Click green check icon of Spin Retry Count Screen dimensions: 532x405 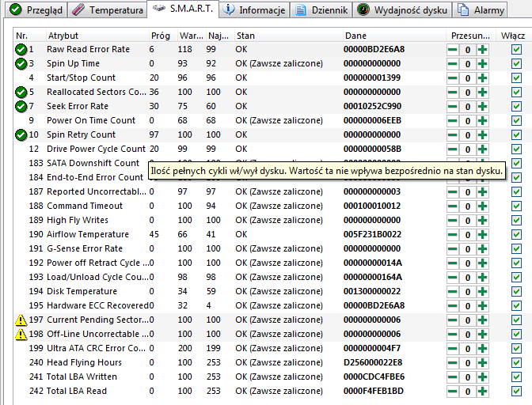(x=21, y=135)
